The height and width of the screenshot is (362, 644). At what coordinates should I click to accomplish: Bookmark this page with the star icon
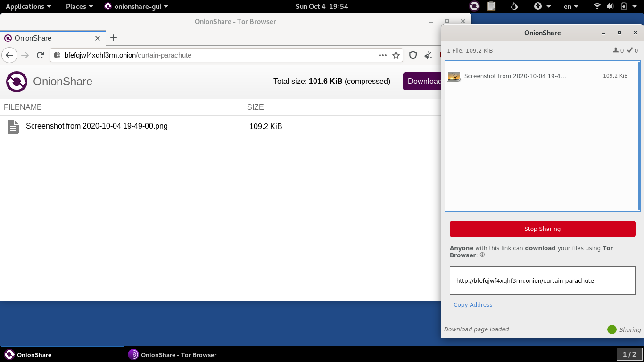[396, 55]
